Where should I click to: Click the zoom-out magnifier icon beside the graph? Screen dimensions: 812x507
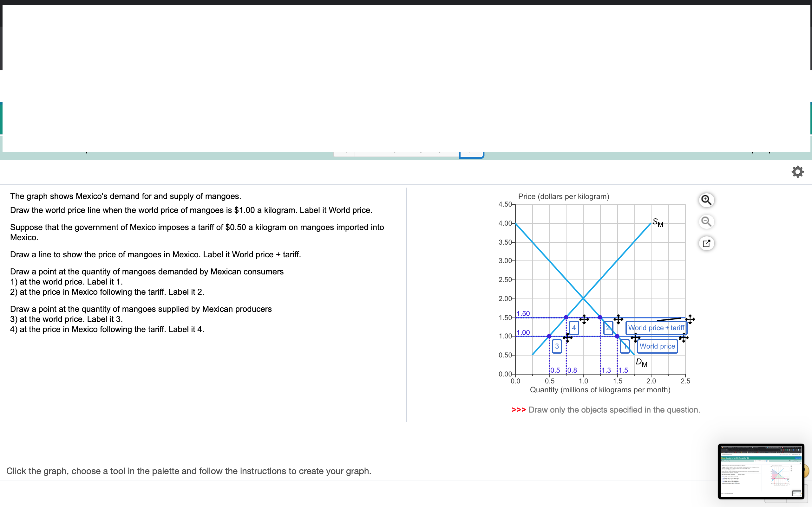click(706, 221)
